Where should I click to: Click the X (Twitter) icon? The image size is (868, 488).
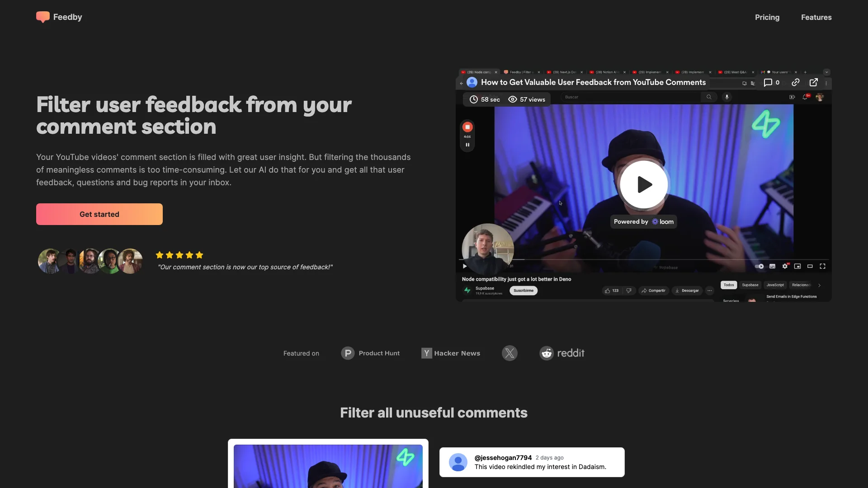(x=509, y=353)
